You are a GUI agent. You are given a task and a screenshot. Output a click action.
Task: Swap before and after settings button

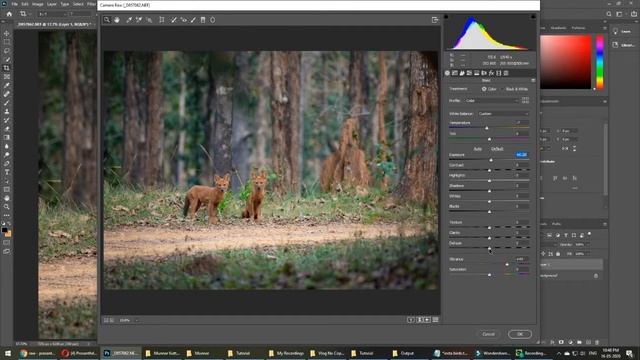tap(419, 320)
